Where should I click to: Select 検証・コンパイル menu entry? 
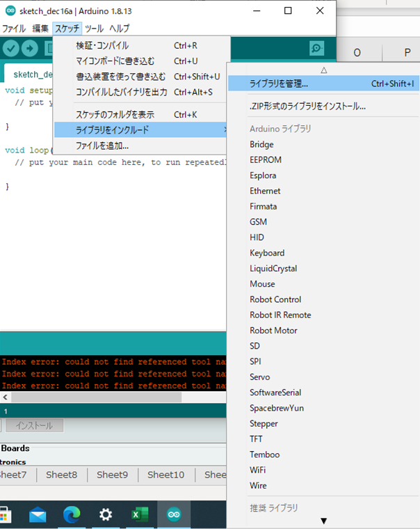(140, 45)
